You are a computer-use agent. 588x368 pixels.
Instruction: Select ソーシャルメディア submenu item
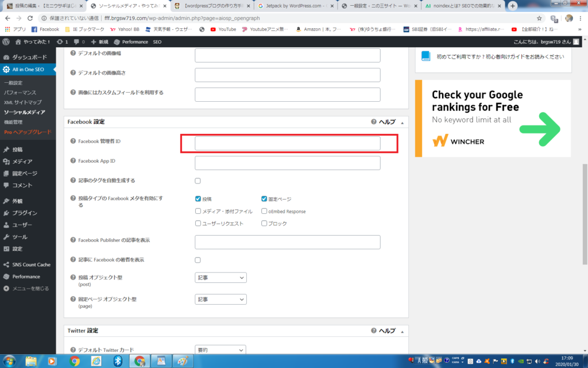pyautogui.click(x=24, y=112)
